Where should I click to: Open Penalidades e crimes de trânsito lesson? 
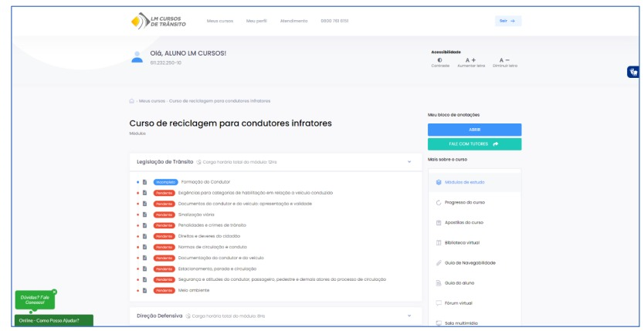click(212, 225)
